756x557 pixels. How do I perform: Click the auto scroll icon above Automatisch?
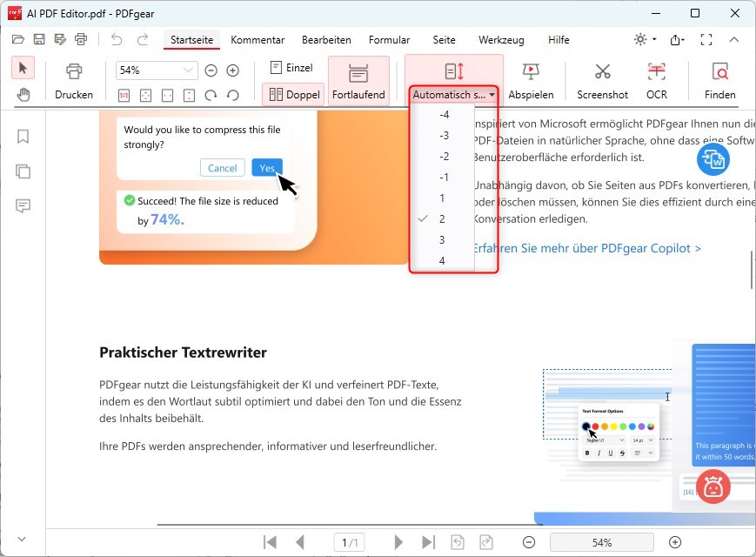pyautogui.click(x=454, y=71)
